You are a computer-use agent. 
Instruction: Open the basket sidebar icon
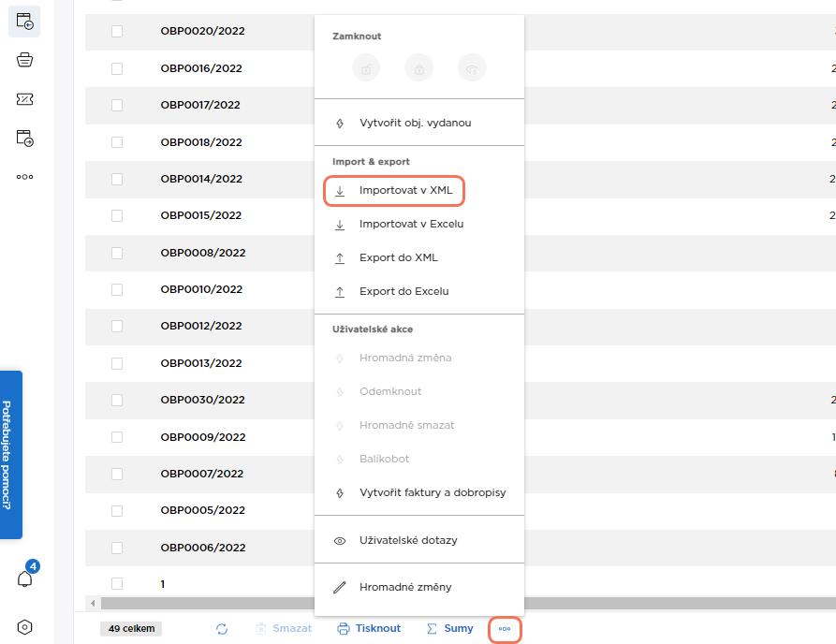24,60
